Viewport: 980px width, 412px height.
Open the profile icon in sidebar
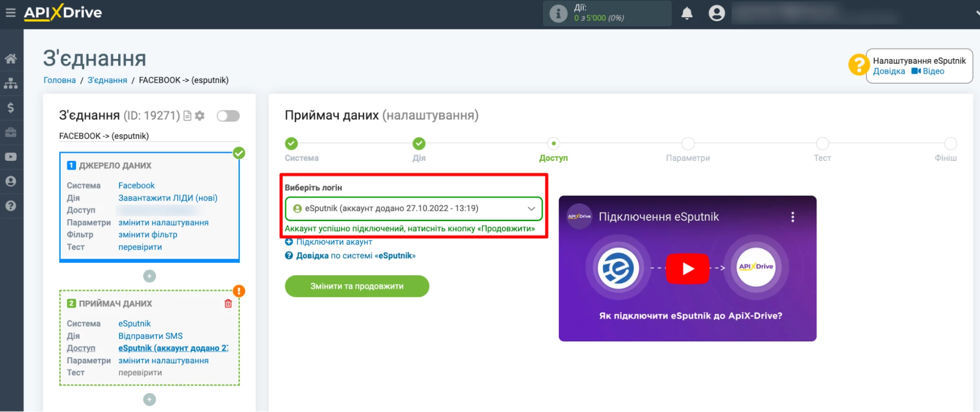point(11,181)
